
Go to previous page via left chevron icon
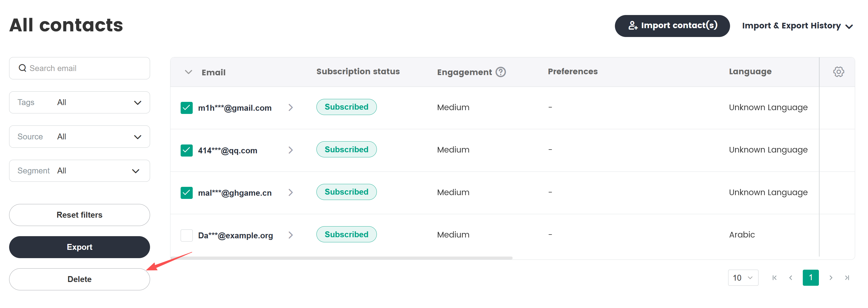(x=790, y=278)
